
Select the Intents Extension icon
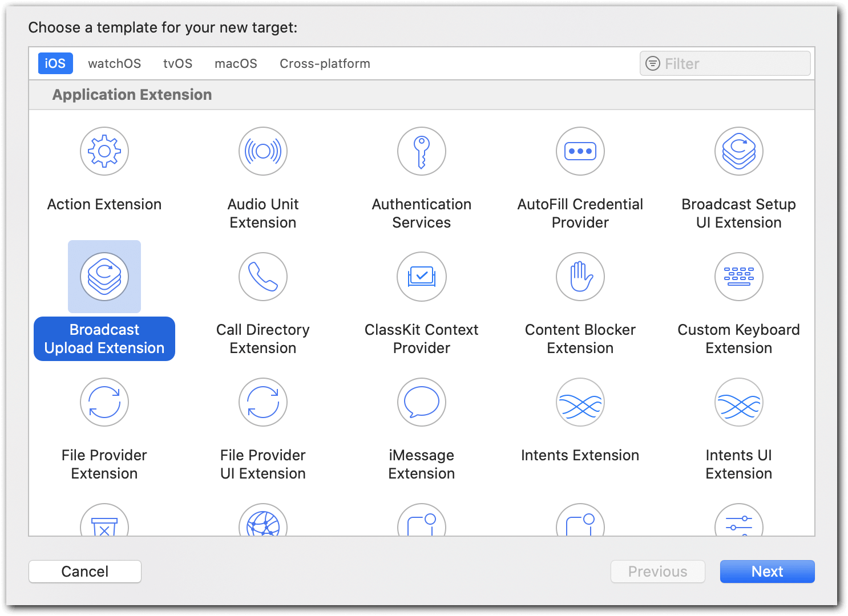(580, 402)
